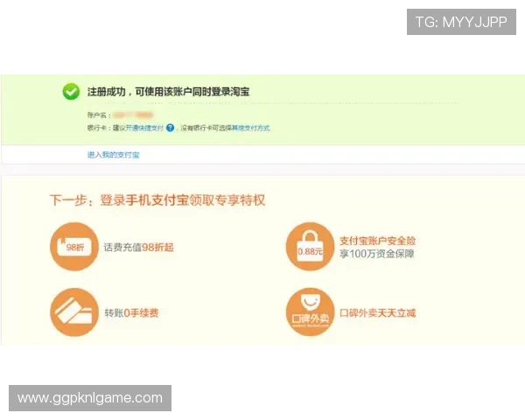525x420 pixels.
Task: Click the 注册成功 heading text
Action: coord(168,92)
